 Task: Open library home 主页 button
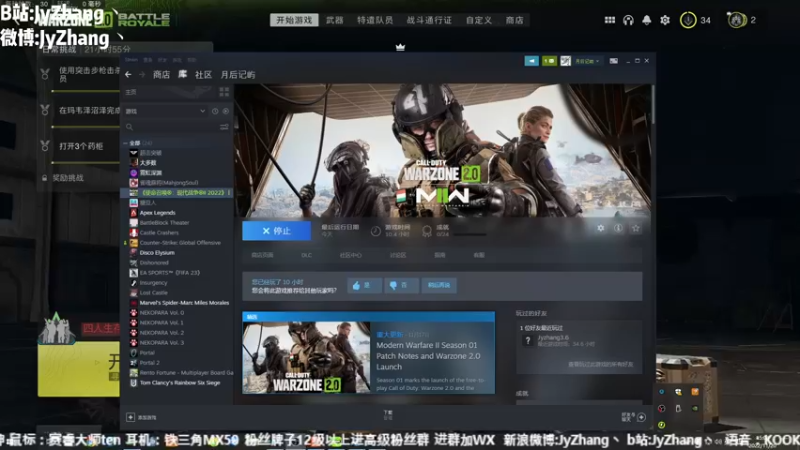click(131, 92)
